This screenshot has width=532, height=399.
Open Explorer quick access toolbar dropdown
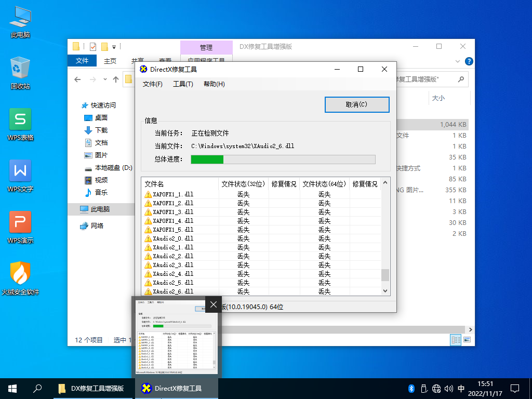[114, 47]
